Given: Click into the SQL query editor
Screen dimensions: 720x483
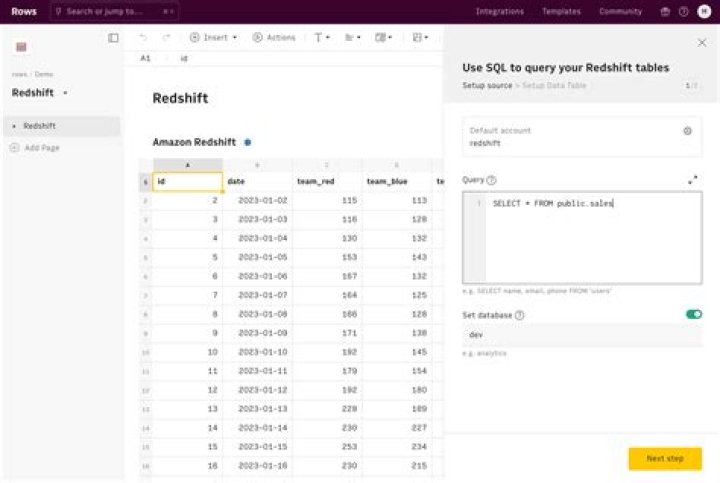Looking at the screenshot, I should (x=582, y=238).
